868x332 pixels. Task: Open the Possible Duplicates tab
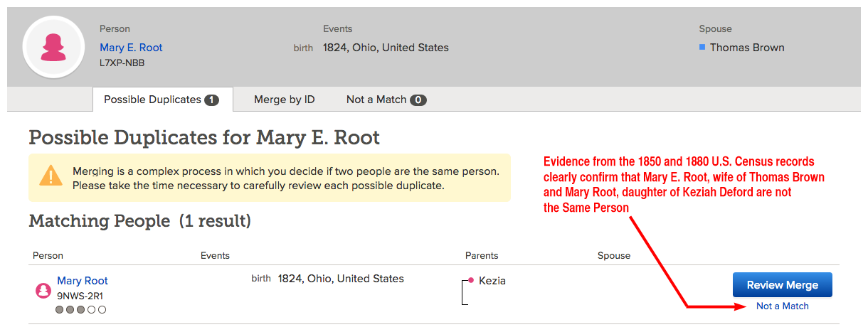tap(162, 100)
